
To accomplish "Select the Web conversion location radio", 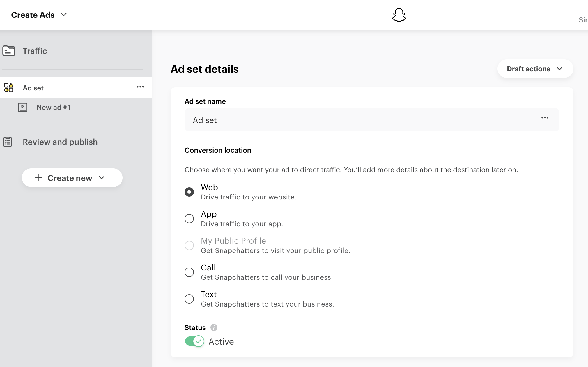I will (x=189, y=192).
